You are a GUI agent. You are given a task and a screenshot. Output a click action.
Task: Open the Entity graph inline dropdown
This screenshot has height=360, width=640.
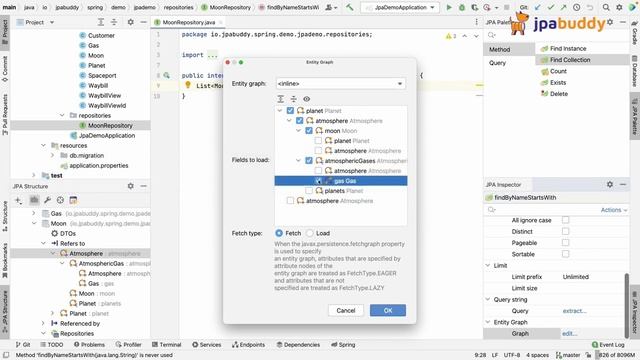click(341, 84)
